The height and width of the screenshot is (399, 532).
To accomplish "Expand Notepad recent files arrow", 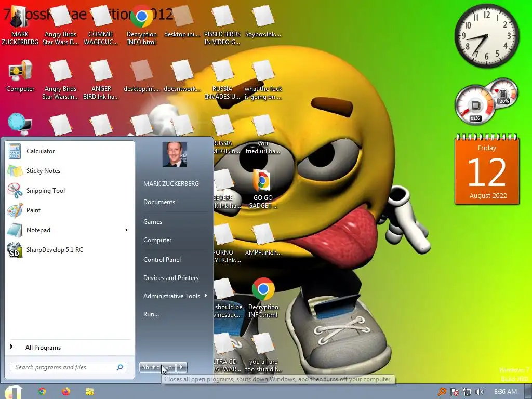I will (127, 230).
